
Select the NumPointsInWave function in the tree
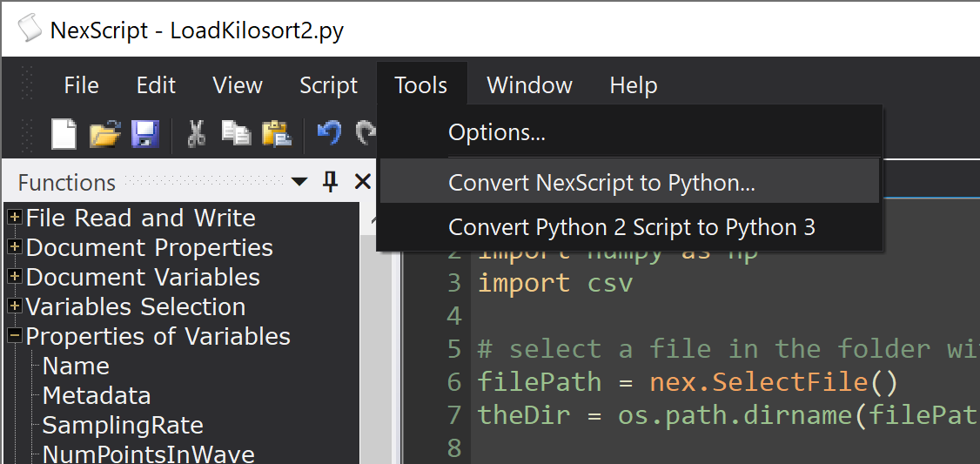pos(148,454)
